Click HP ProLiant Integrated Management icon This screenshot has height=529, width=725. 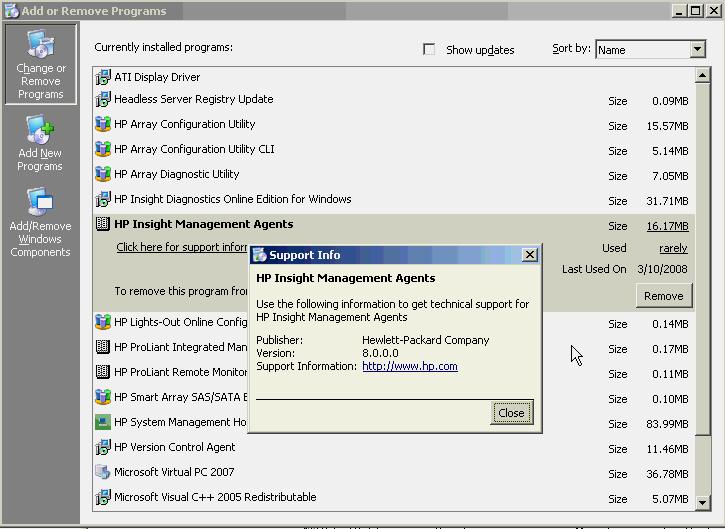(x=103, y=347)
